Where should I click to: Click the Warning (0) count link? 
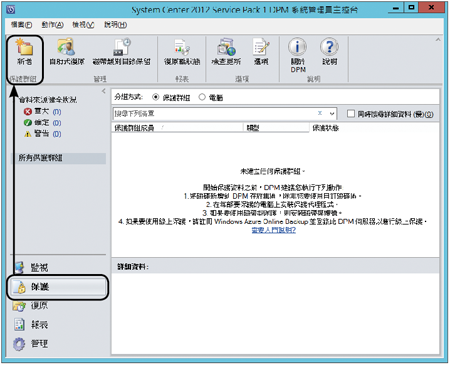click(x=57, y=134)
